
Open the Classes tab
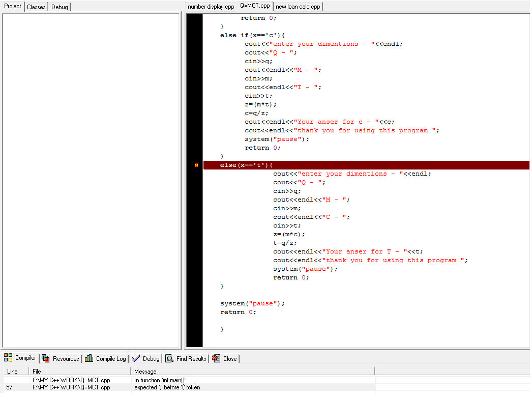(36, 7)
